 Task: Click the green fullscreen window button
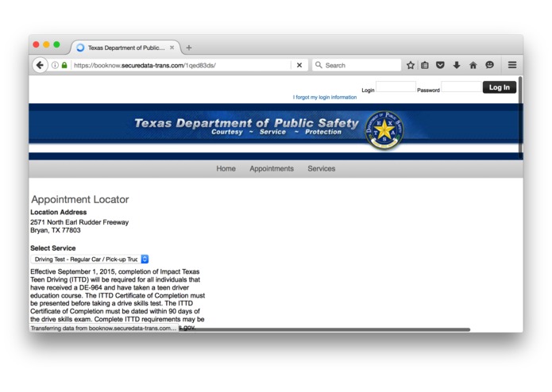(56, 44)
